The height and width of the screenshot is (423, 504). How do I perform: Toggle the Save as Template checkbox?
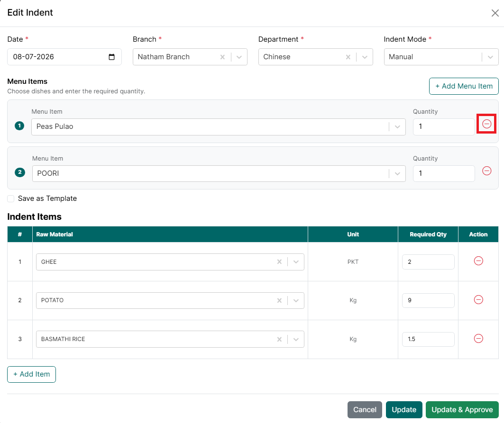point(11,199)
